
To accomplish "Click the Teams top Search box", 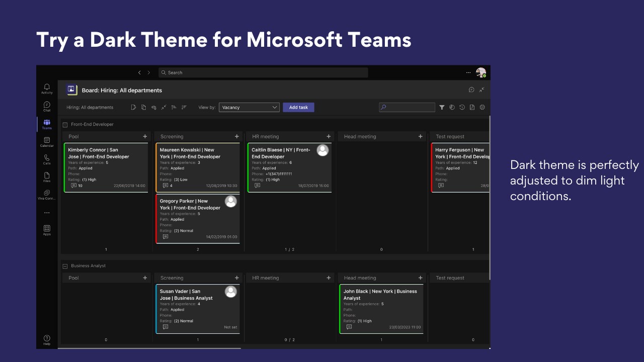I will click(263, 72).
